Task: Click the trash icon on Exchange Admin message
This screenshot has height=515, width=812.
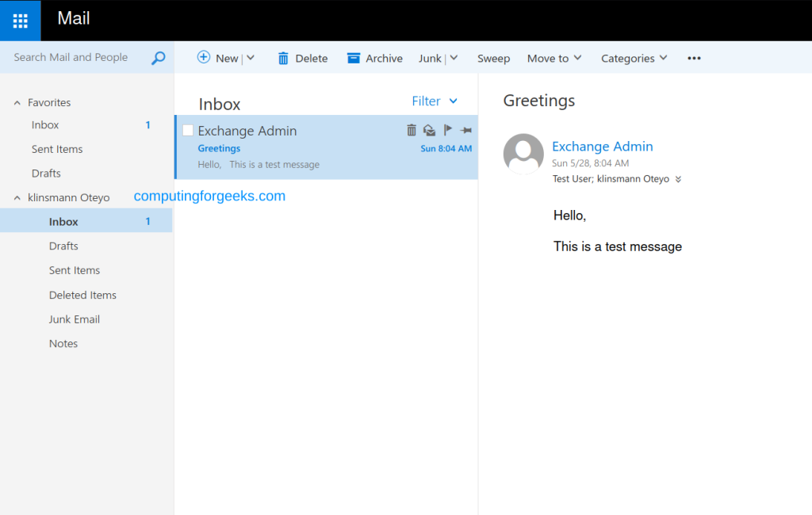Action: click(x=411, y=130)
